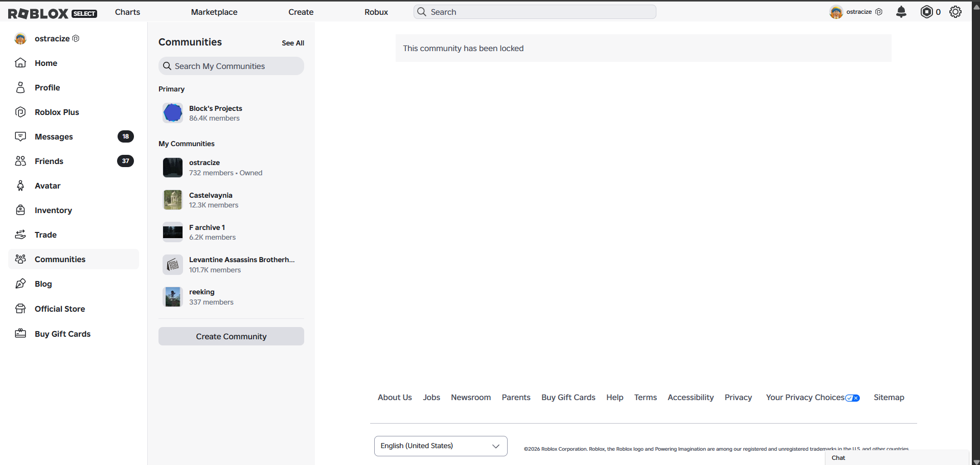Click the Avatar icon in sidebar
The width and height of the screenshot is (980, 465).
[x=20, y=185]
